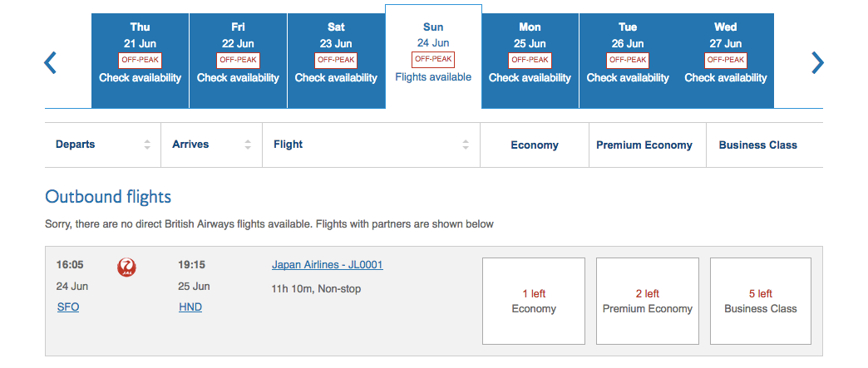The height and width of the screenshot is (368, 868).
Task: Go to next week of dates
Action: [817, 63]
